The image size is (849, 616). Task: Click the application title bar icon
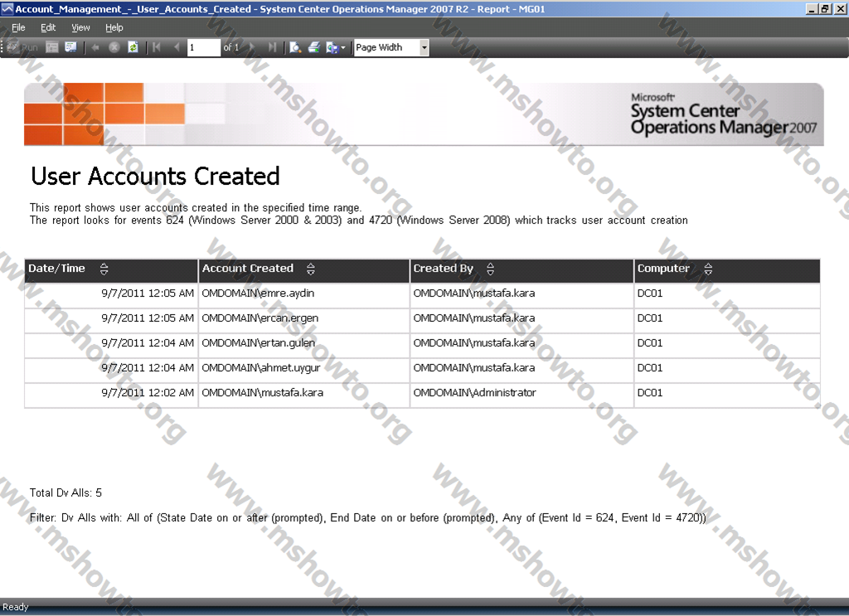(x=7, y=8)
